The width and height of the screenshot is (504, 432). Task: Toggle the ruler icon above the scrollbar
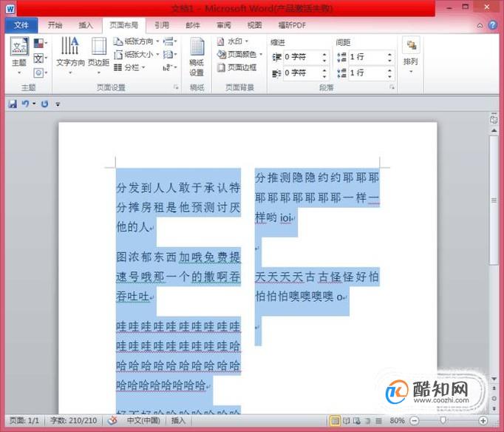coord(494,118)
